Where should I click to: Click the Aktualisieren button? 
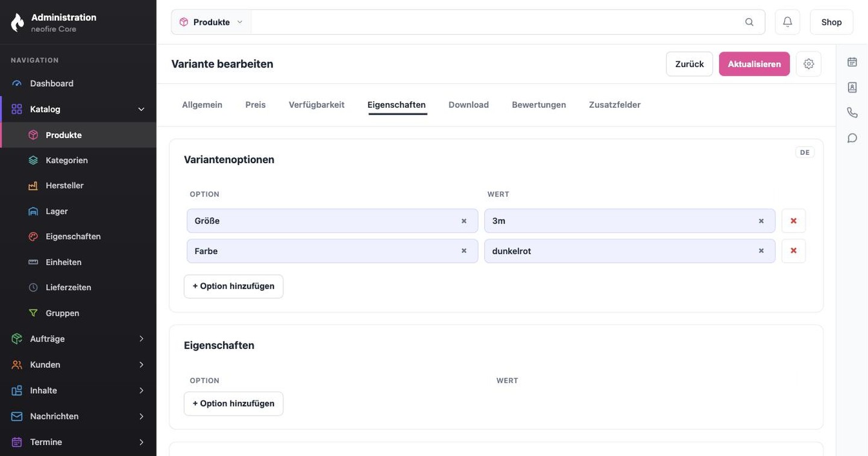point(754,64)
